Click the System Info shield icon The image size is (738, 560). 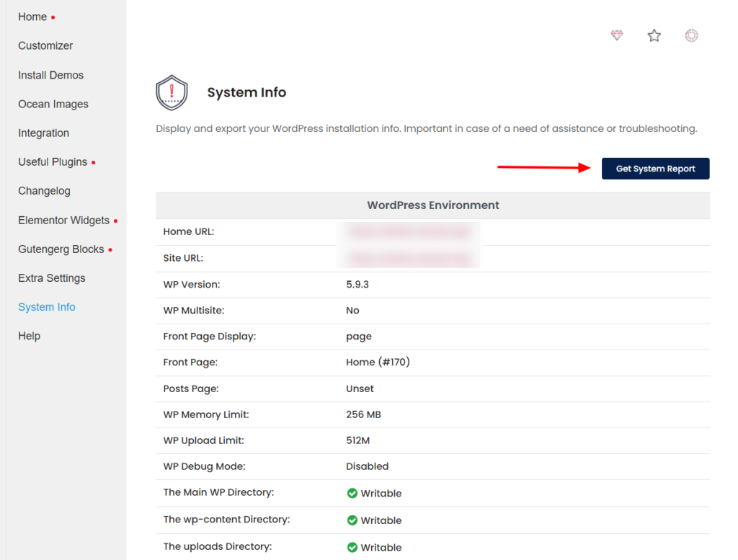pos(172,93)
